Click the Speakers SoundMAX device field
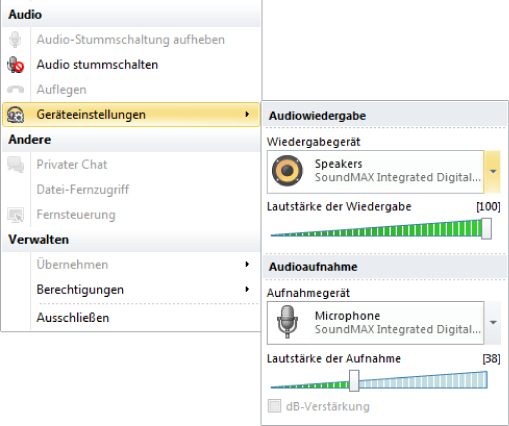Screen dimensions: 509x426 coord(375,172)
